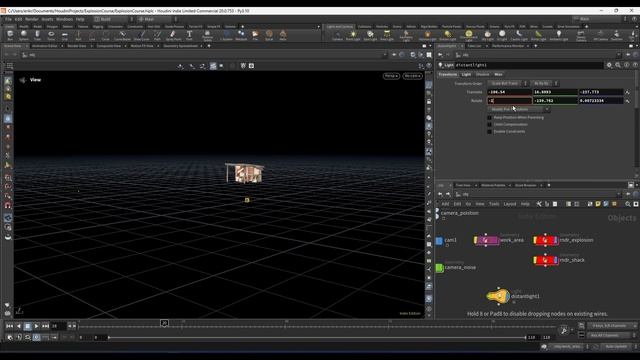Open the rotation order Rx Ry Rz dropdown

[x=544, y=83]
